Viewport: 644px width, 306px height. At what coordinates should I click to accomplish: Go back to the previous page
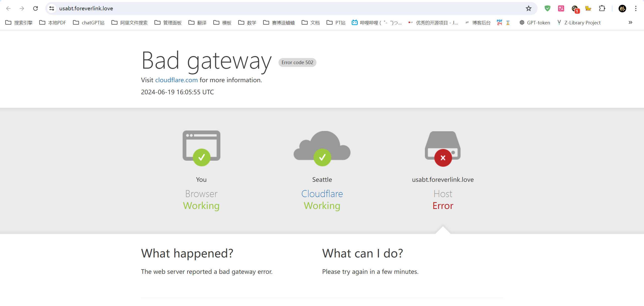8,9
